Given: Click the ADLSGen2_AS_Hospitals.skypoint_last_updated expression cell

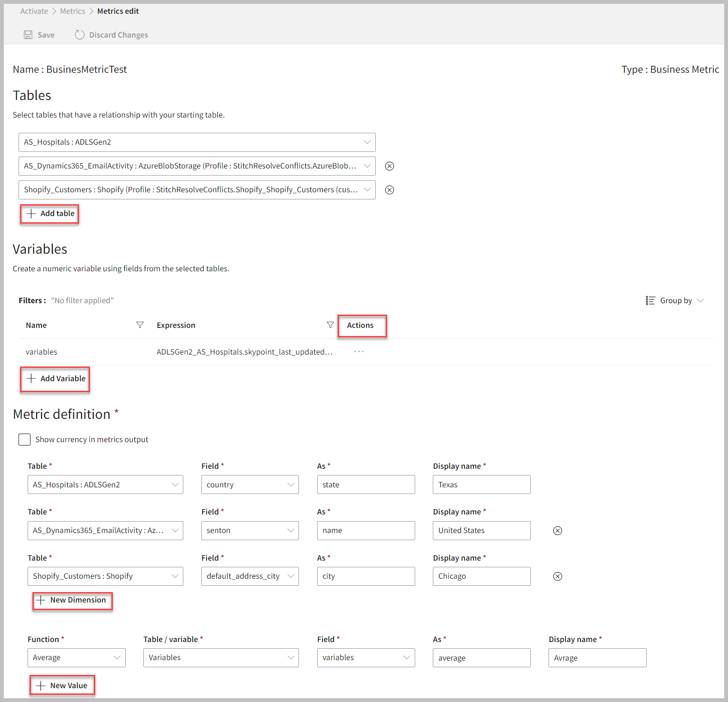Looking at the screenshot, I should coord(245,352).
